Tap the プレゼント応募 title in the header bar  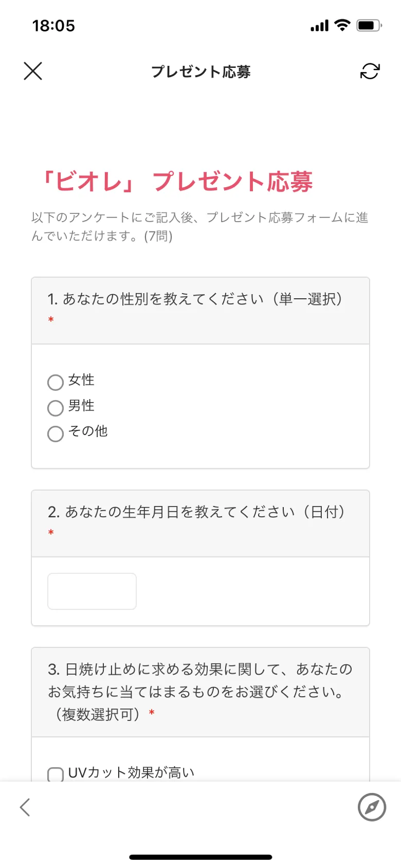point(200,71)
